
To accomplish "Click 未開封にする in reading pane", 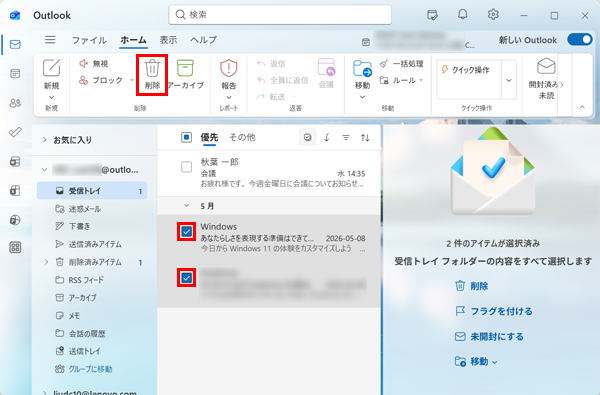I will tap(489, 336).
